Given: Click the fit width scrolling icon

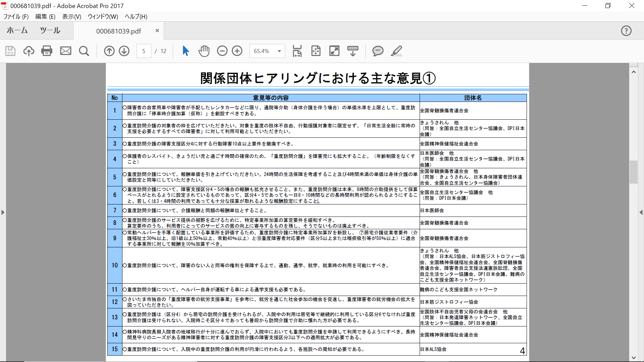Looking at the screenshot, I should coord(297,51).
